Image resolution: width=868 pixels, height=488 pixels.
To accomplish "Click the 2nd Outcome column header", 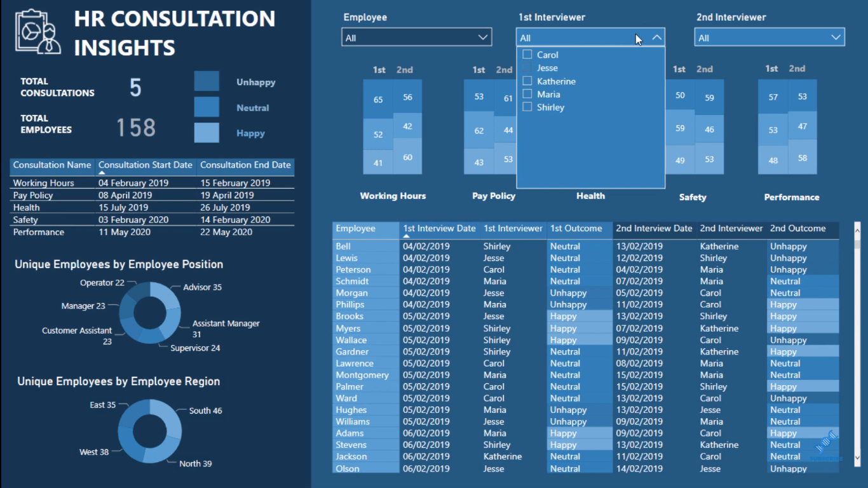I will [803, 229].
